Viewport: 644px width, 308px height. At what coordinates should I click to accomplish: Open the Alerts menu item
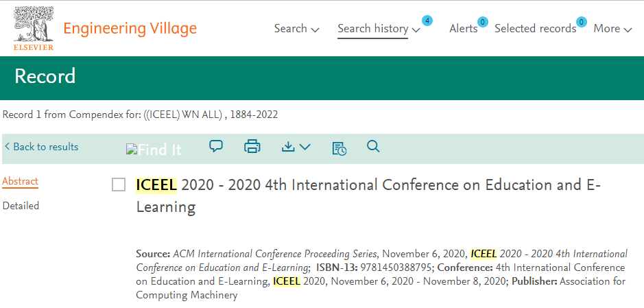(464, 29)
